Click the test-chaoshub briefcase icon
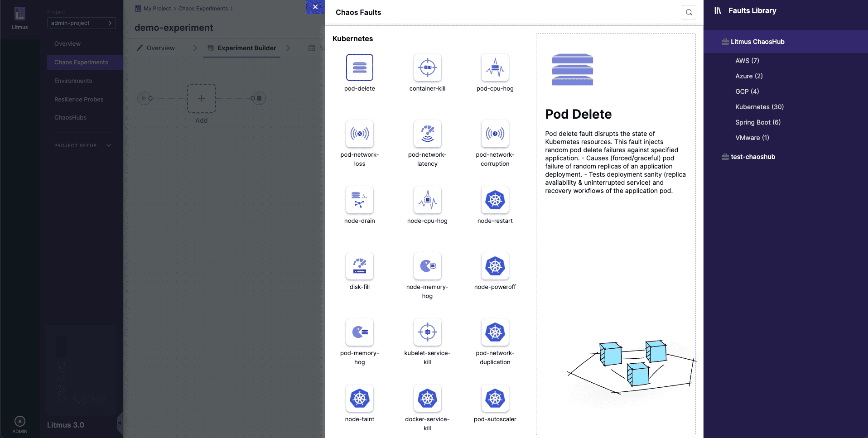This screenshot has width=868, height=438. (x=725, y=157)
